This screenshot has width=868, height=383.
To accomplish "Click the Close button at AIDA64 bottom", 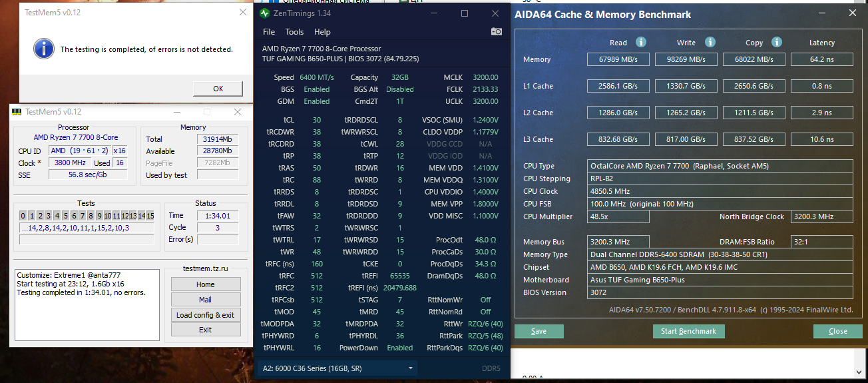I will pyautogui.click(x=838, y=331).
